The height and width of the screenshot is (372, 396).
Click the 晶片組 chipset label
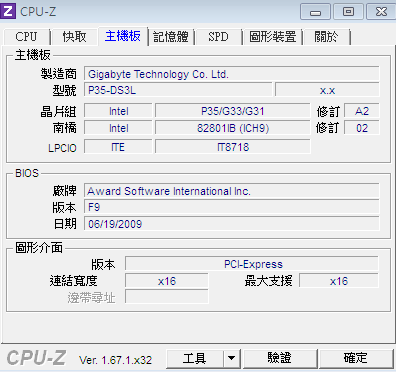pyautogui.click(x=59, y=111)
